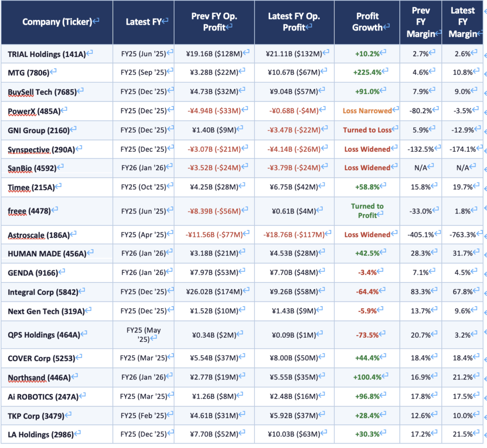Click the Latest FY Op. Profit header
Viewport: 487px width, 448px height.
[294, 22]
